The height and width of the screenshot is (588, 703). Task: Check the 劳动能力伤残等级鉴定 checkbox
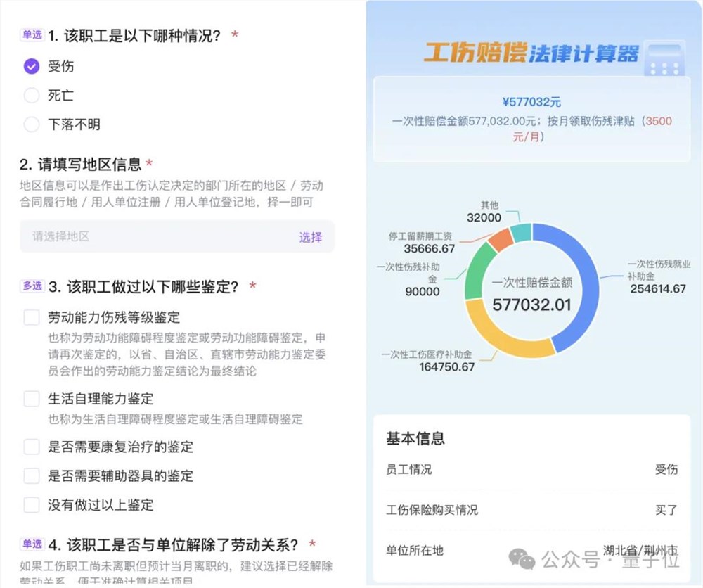point(30,317)
